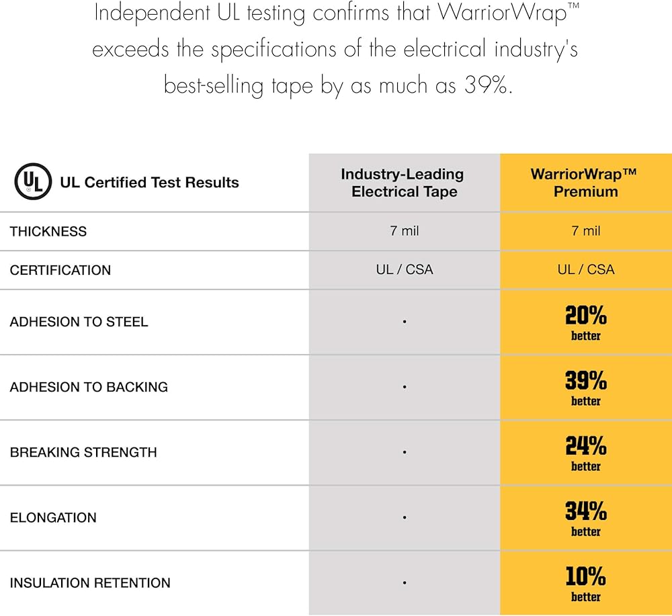
Task: Click the UL certification logo icon
Action: click(x=33, y=181)
